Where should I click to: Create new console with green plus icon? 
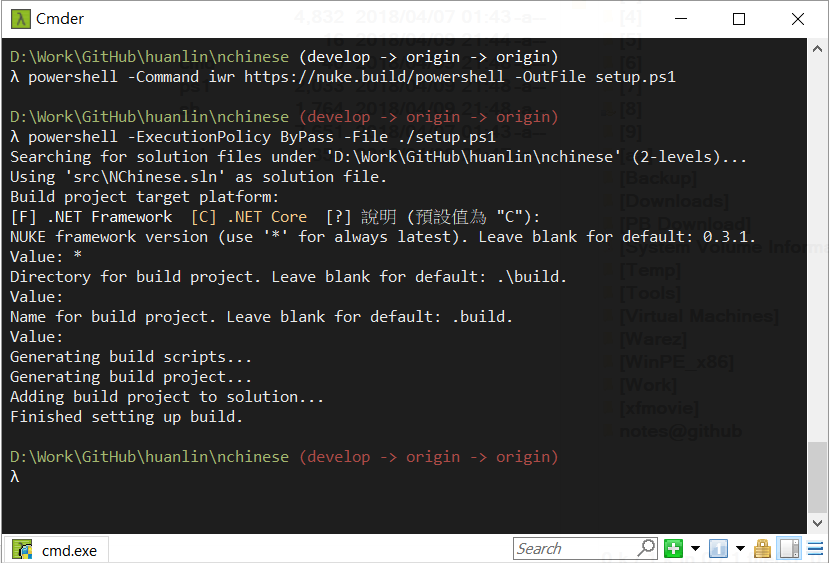(x=673, y=549)
